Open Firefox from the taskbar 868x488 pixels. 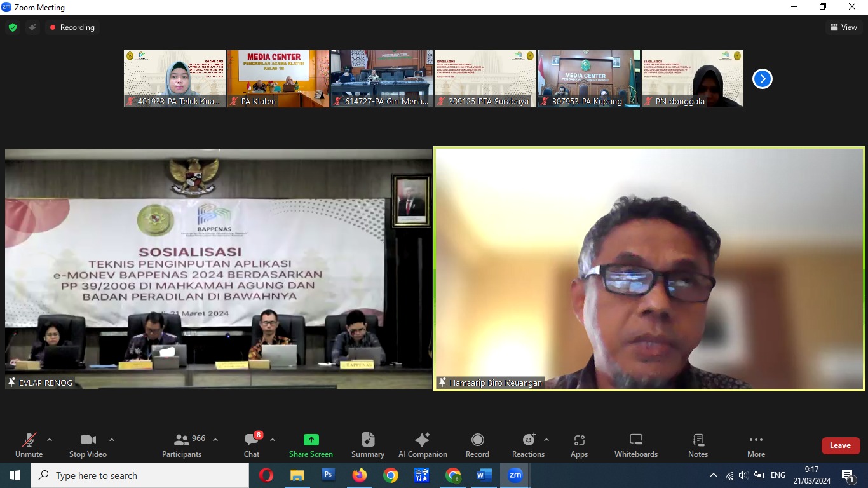tap(360, 475)
